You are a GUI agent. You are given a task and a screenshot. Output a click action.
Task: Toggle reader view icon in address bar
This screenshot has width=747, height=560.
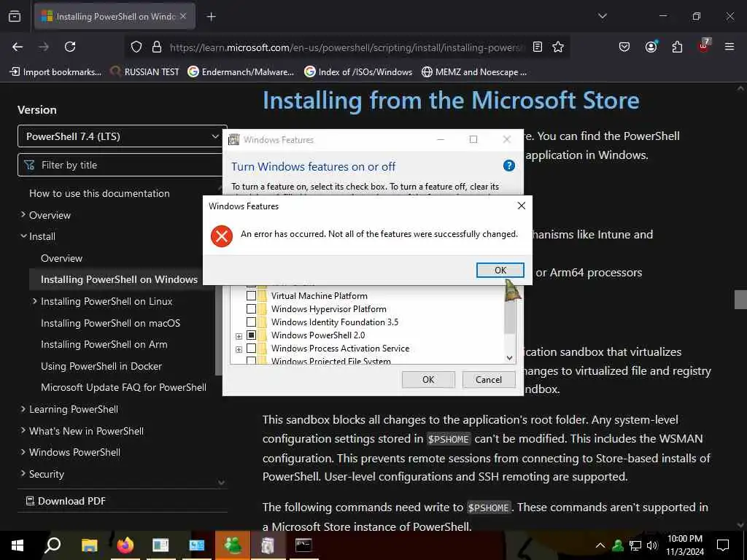point(538,47)
